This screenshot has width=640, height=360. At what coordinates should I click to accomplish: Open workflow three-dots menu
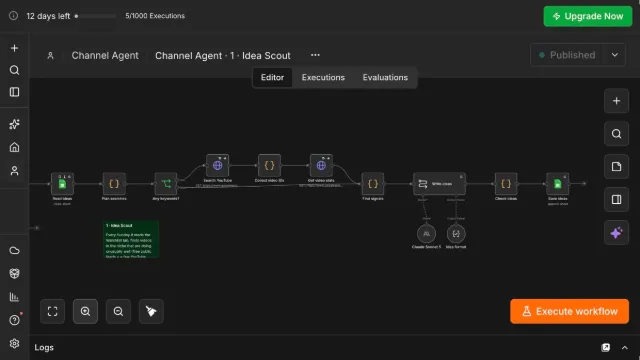(315, 55)
